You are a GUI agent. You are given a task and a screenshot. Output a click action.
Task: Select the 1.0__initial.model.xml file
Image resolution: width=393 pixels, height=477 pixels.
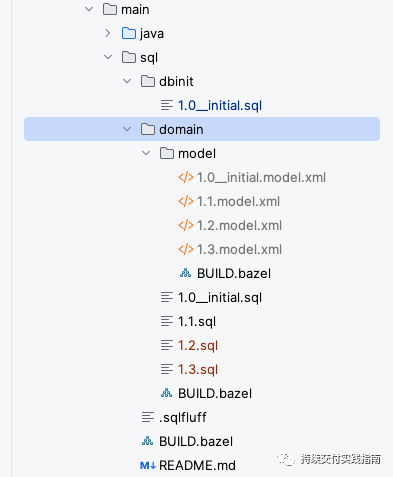(x=261, y=177)
